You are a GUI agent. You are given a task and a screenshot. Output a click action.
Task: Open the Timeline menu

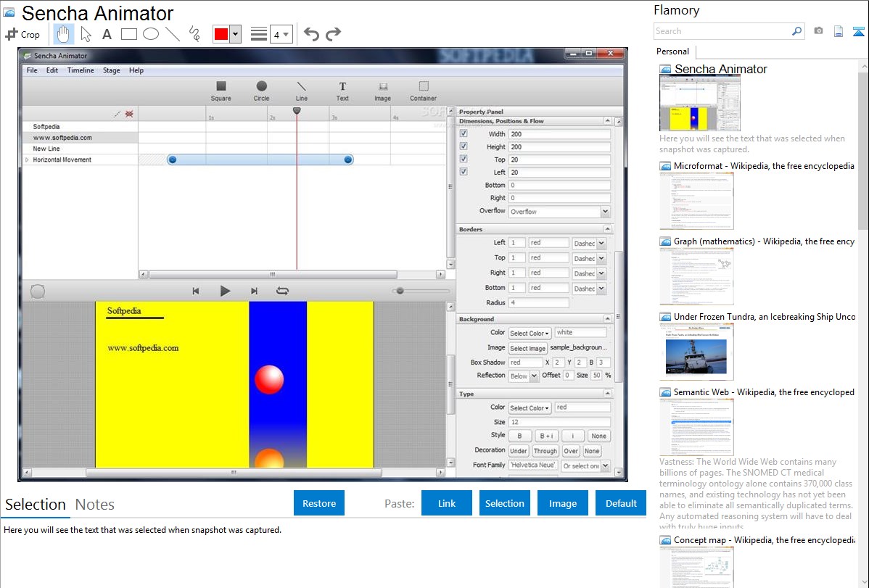pyautogui.click(x=81, y=70)
